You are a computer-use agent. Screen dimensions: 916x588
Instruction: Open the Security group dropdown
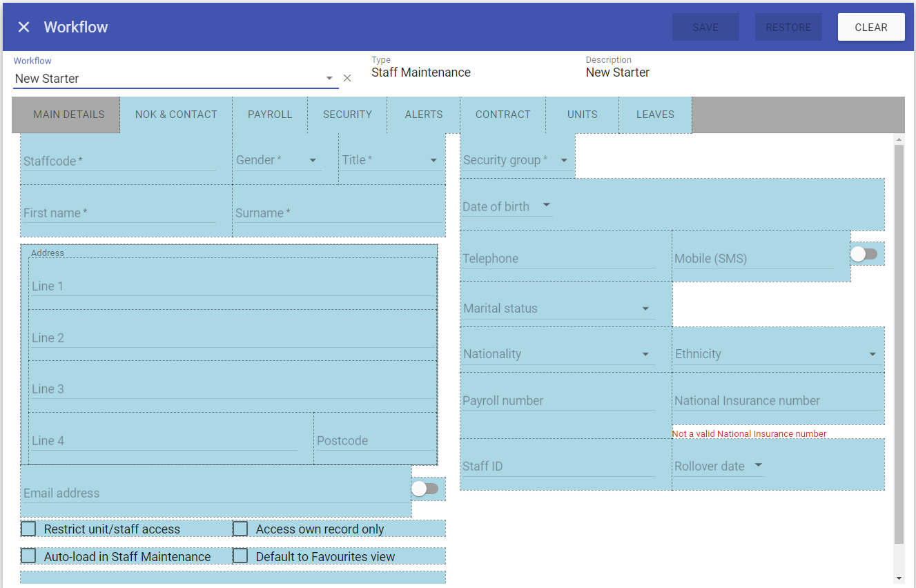tap(563, 160)
